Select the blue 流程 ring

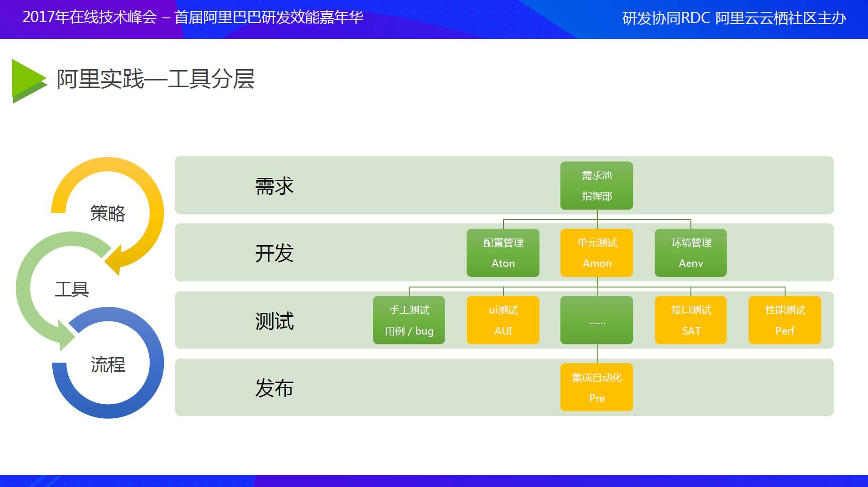(x=108, y=363)
